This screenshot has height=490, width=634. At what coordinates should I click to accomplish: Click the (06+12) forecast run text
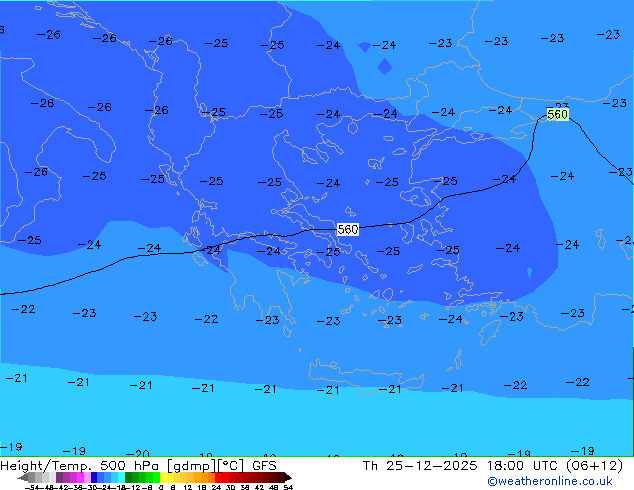coord(594,466)
